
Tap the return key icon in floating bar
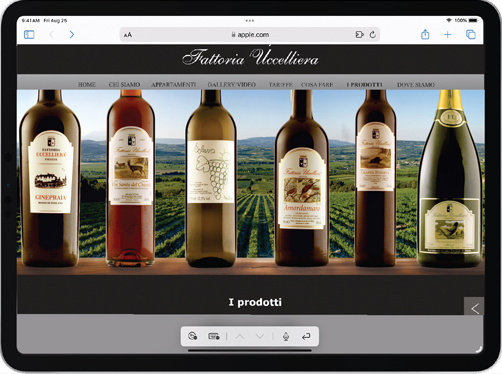[306, 337]
